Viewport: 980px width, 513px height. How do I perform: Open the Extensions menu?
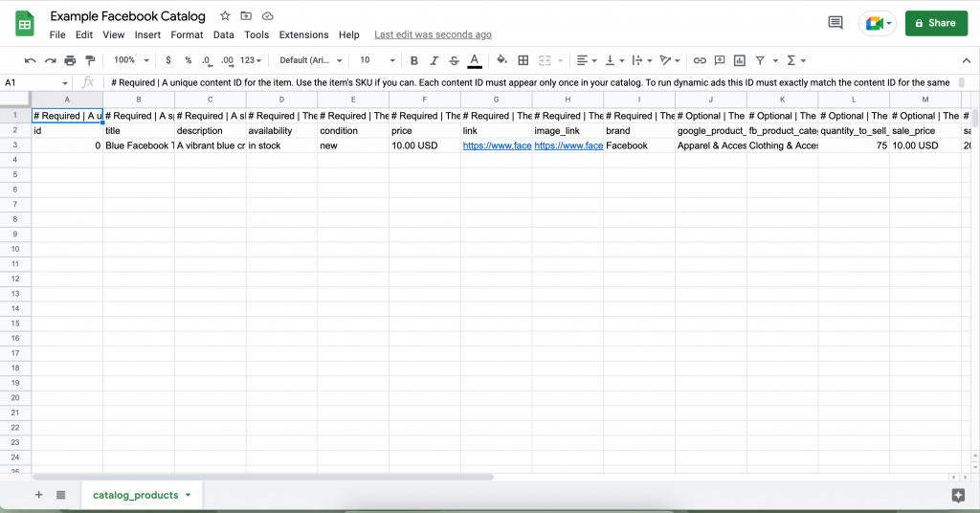pyautogui.click(x=303, y=35)
